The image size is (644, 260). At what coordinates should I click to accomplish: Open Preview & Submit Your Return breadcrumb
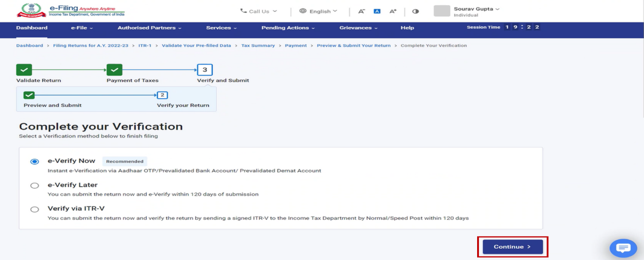click(353, 46)
